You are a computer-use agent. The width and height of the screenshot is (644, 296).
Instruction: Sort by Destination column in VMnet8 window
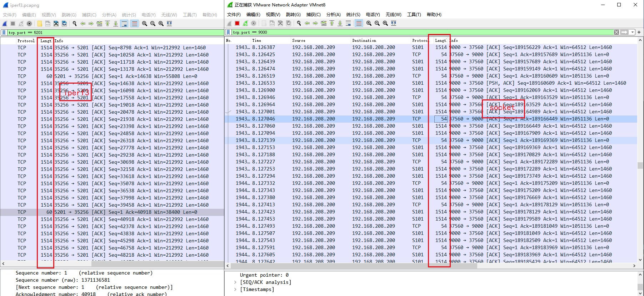(x=380, y=40)
